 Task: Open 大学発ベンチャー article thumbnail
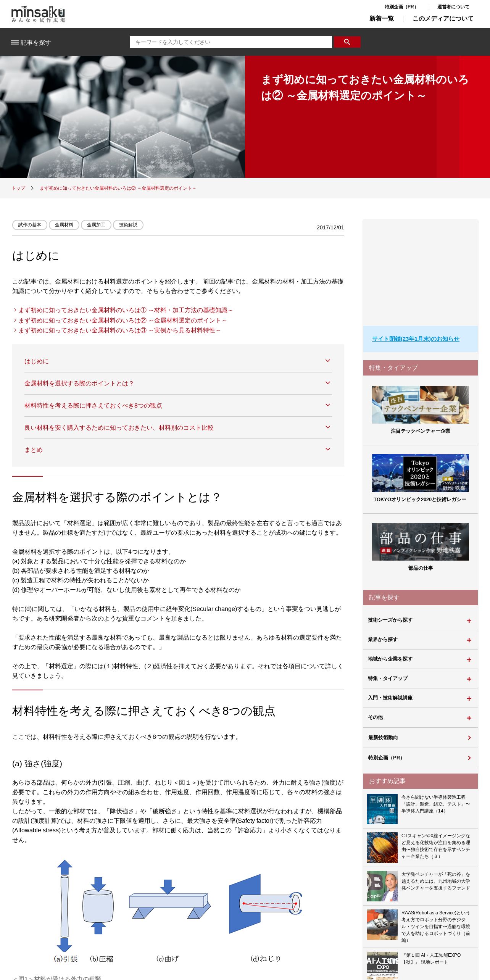click(x=382, y=886)
